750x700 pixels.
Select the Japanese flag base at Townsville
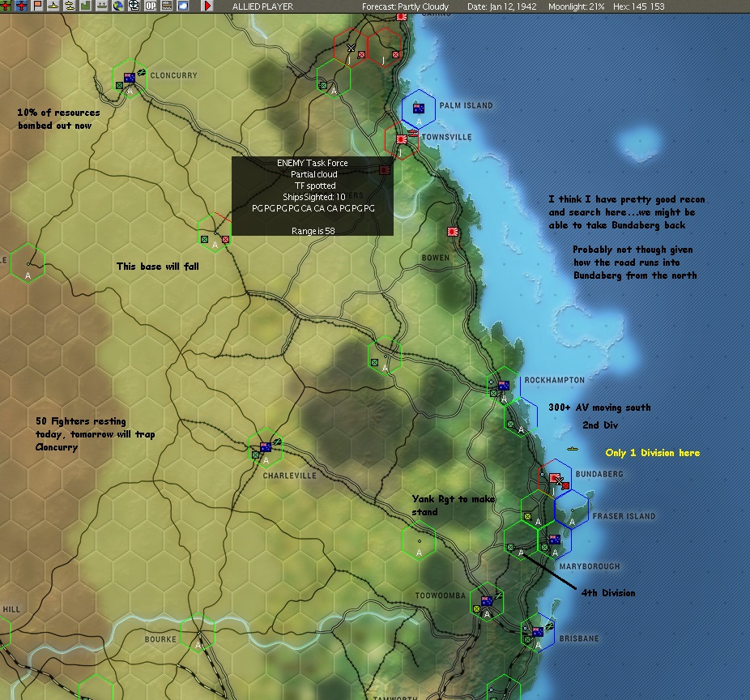tap(402, 139)
